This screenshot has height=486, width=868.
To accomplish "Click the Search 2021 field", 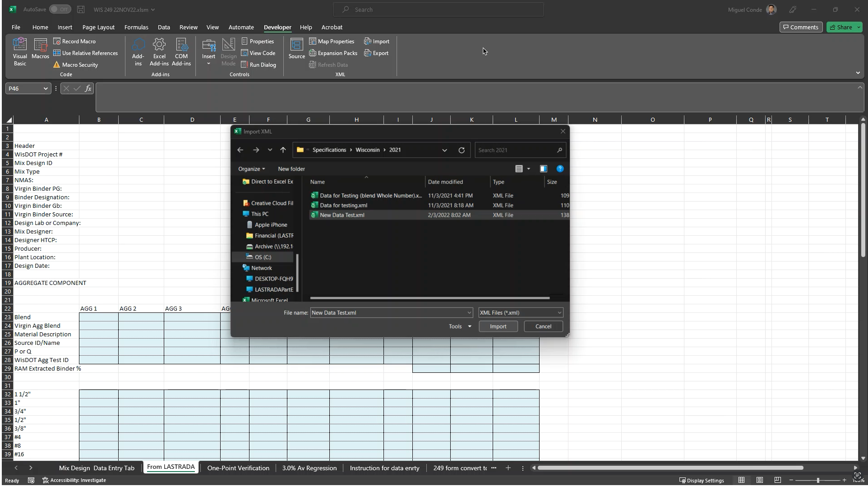I will [519, 150].
